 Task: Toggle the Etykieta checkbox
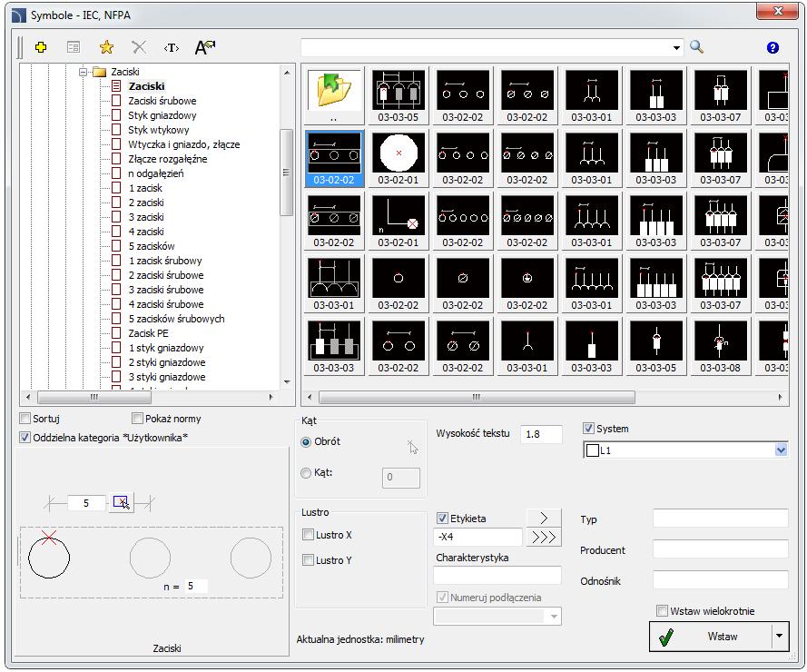442,518
